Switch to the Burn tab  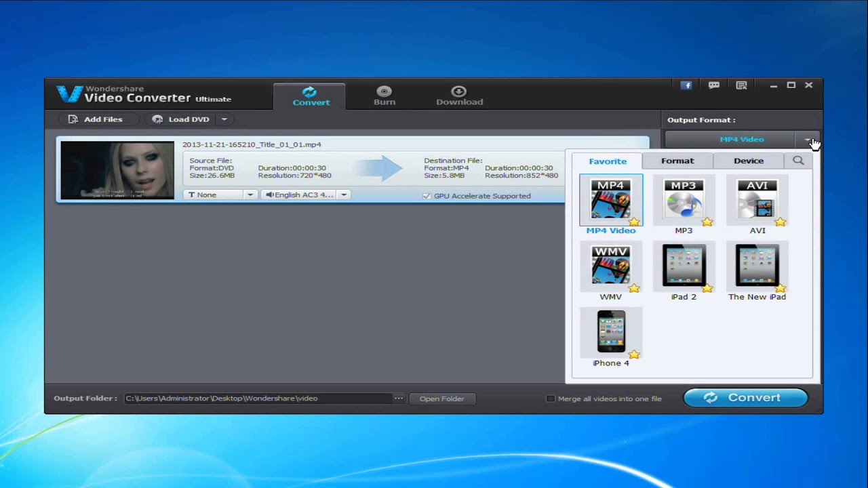click(x=384, y=96)
